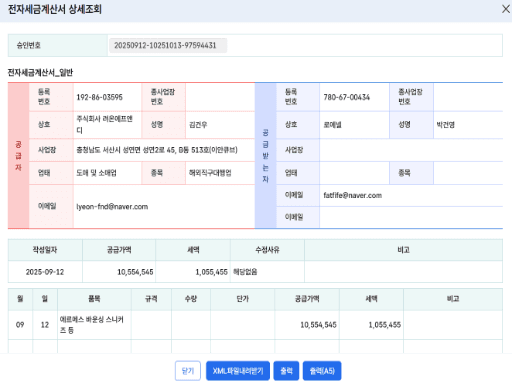512x384 pixels.
Task: Click item row tax 1,055,455
Action: click(385, 325)
